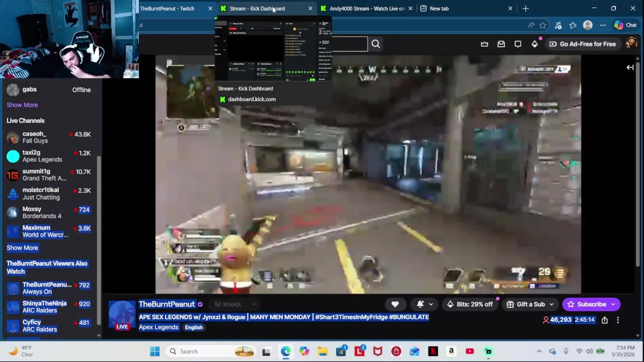The width and height of the screenshot is (644, 362).
Task: Click the Twitch search input field
Action: (x=350, y=44)
